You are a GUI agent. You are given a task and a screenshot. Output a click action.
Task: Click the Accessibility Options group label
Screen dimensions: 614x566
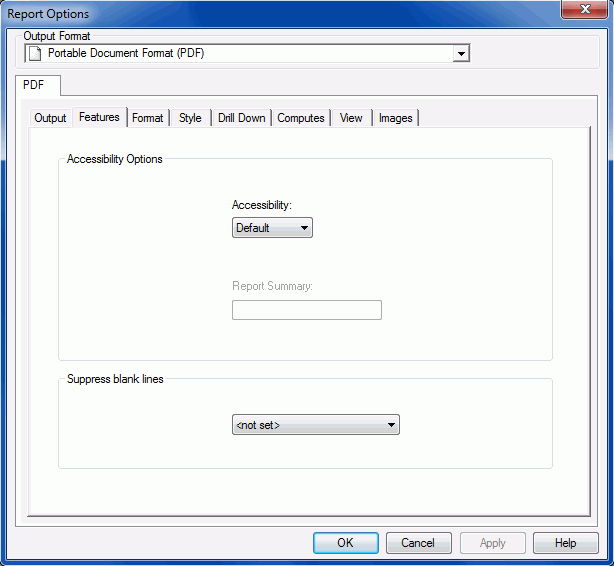point(114,159)
